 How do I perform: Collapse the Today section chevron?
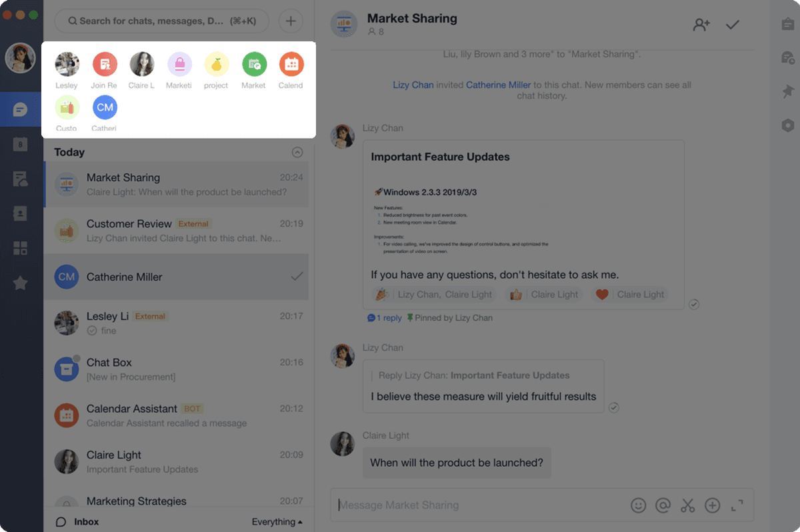click(x=297, y=152)
